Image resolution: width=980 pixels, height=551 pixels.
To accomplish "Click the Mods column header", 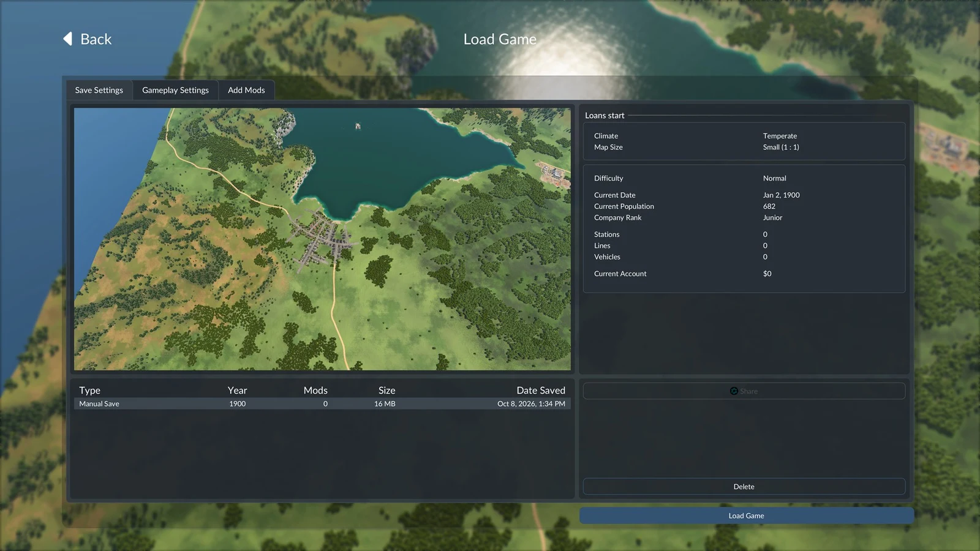I will (x=315, y=391).
